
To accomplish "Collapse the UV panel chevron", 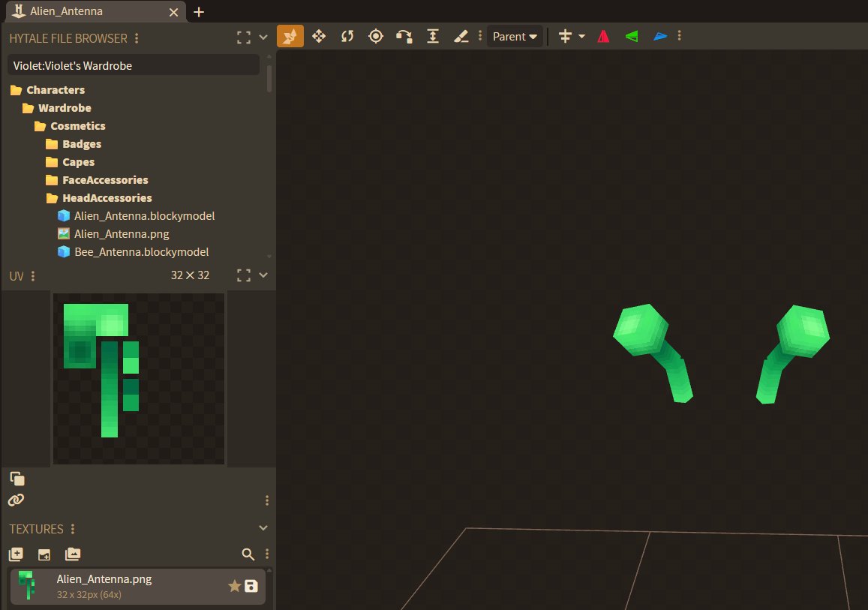I will coord(263,275).
